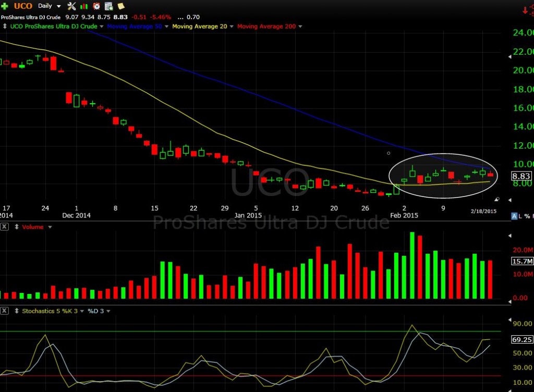Select arithmetic scale A button
Image resolution: width=534 pixels, height=392 pixels.
click(x=514, y=216)
